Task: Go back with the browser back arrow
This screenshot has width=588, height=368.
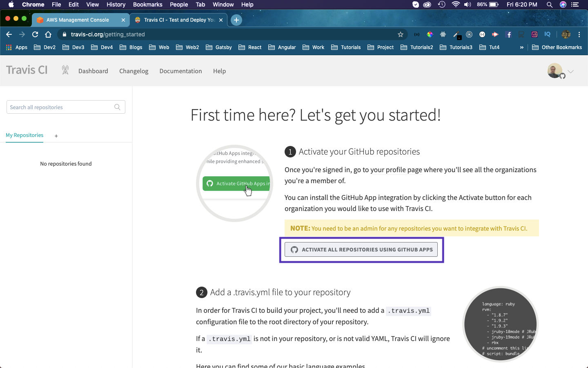Action: click(x=9, y=34)
